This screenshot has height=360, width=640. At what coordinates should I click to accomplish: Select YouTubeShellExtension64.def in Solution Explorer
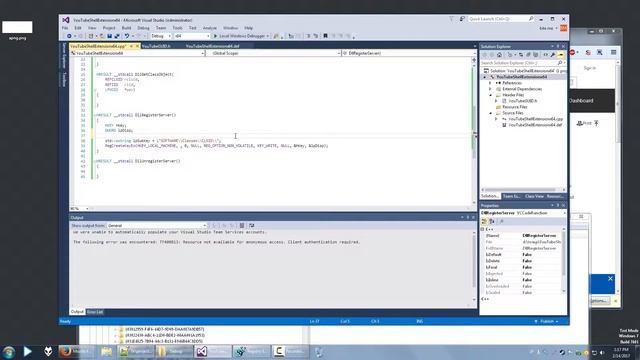pyautogui.click(x=535, y=125)
